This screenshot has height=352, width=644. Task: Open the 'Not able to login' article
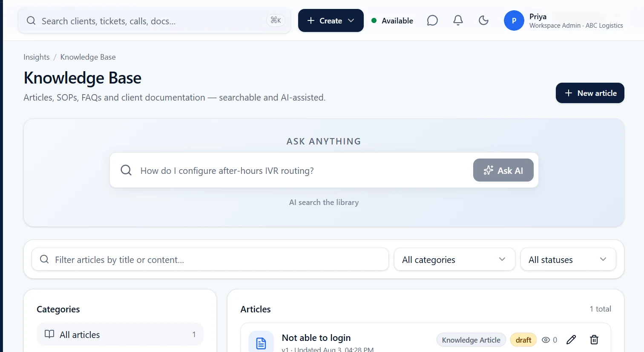pyautogui.click(x=316, y=338)
